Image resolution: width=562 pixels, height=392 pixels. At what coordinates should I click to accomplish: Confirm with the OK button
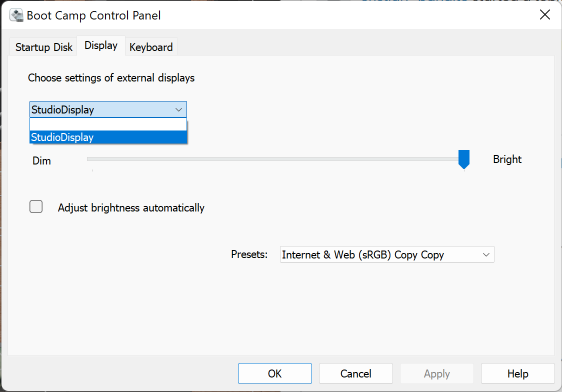click(275, 373)
